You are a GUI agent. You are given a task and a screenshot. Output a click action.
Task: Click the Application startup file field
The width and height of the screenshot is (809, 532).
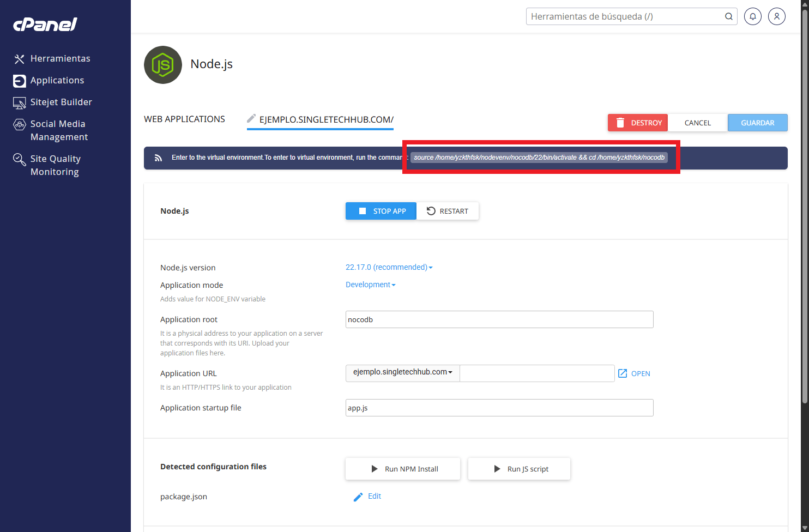(499, 408)
